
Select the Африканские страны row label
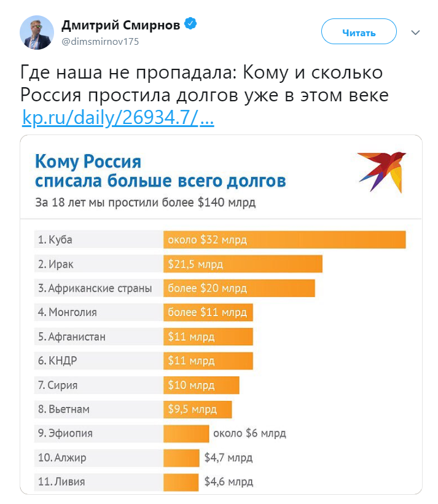point(95,288)
